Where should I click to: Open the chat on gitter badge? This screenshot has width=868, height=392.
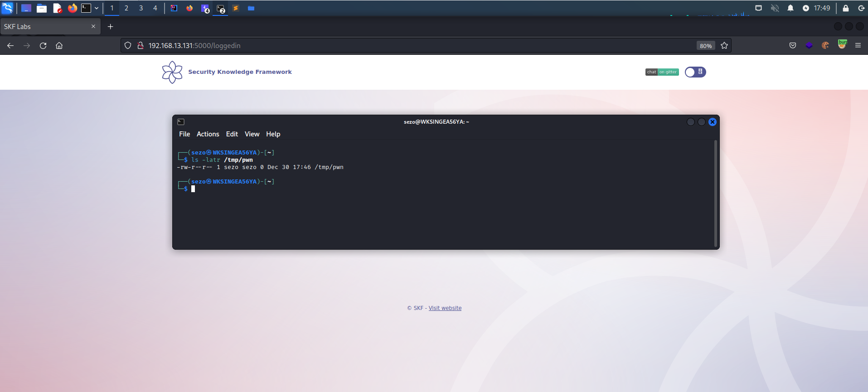tap(662, 72)
